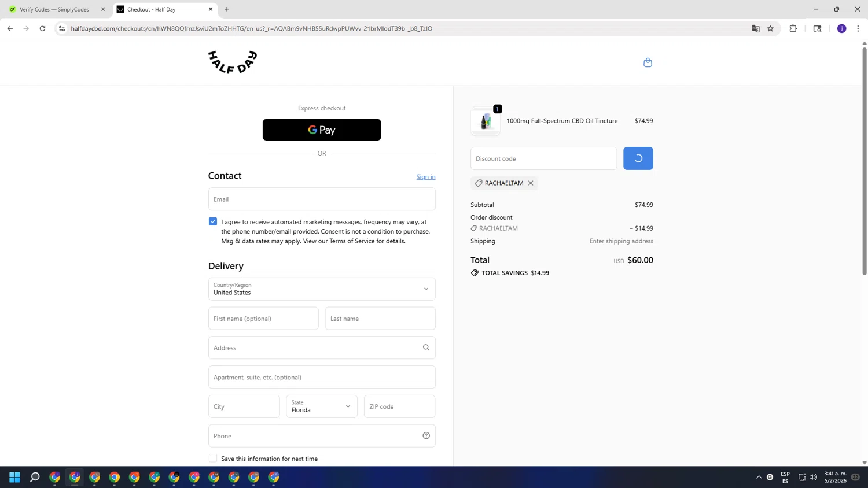This screenshot has height=488, width=868.
Task: Click the address search magnifier icon
Action: (x=426, y=347)
